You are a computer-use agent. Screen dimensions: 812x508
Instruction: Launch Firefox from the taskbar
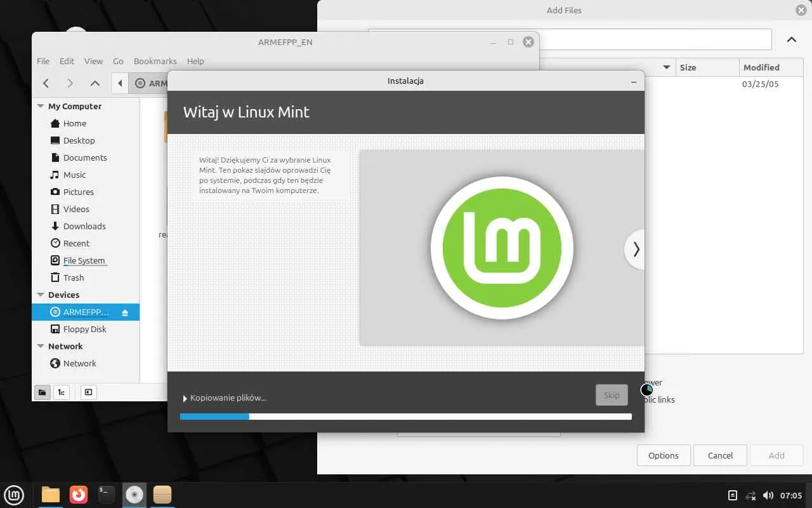pos(79,495)
